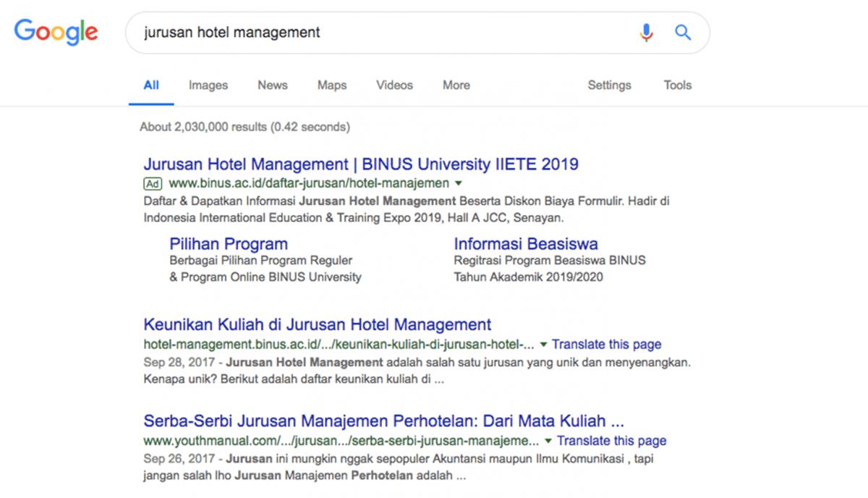Open the Informasi Beasiswa sitelink
868x498 pixels.
click(x=526, y=244)
